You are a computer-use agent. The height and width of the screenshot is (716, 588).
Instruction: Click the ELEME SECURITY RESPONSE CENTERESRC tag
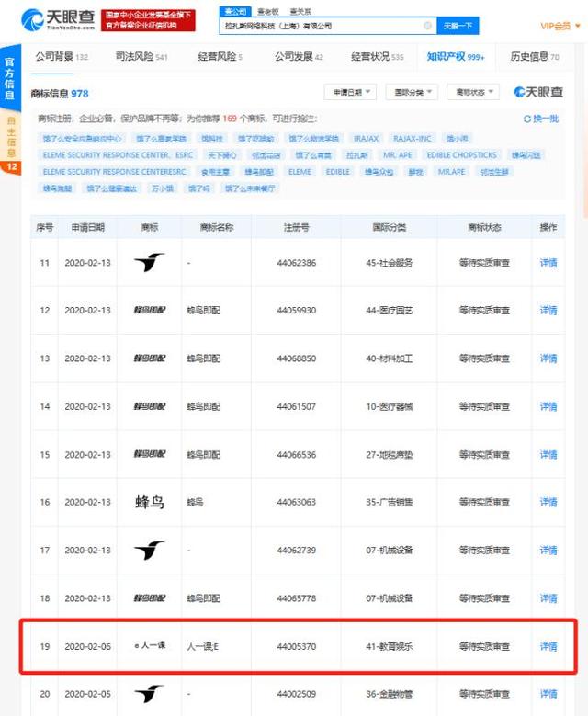(115, 172)
